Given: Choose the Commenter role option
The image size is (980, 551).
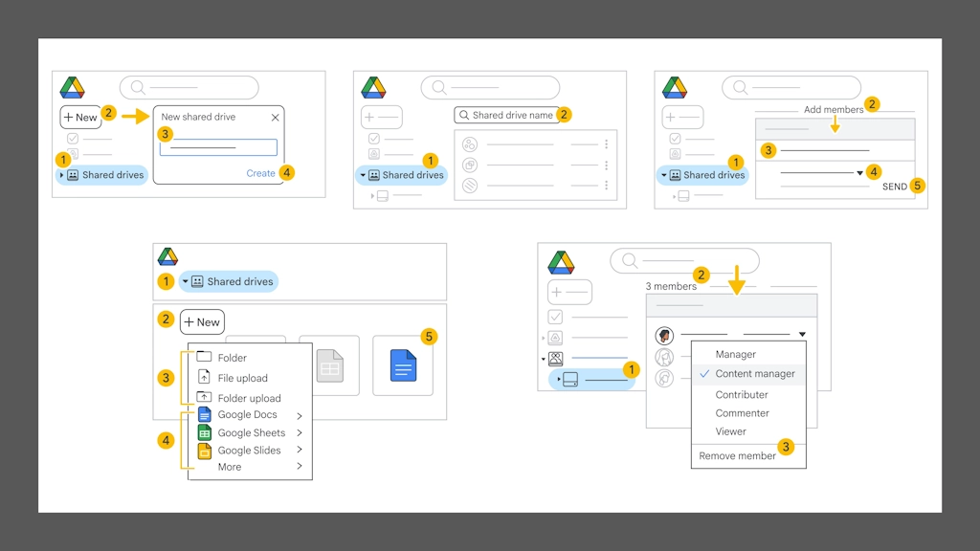Looking at the screenshot, I should 742,413.
